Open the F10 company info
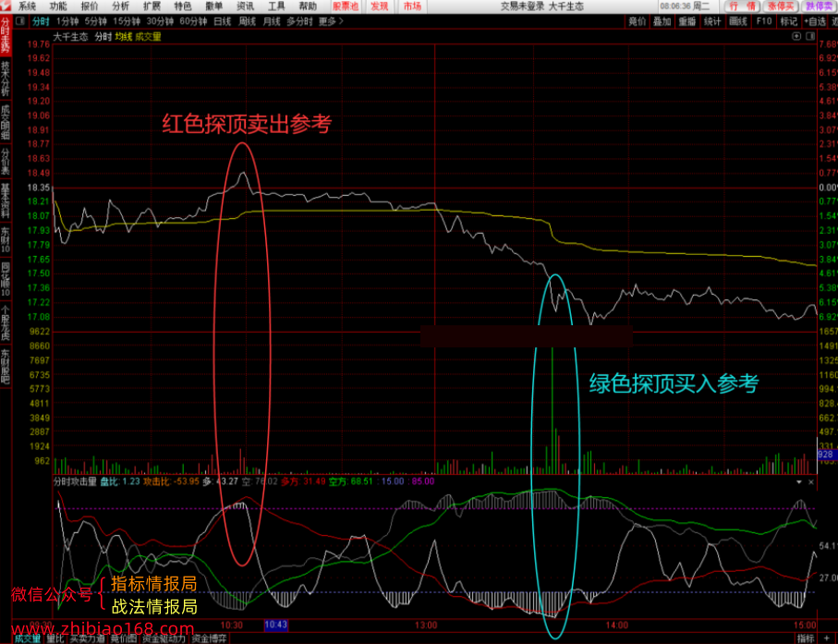The width and height of the screenshot is (838, 644). [764, 21]
